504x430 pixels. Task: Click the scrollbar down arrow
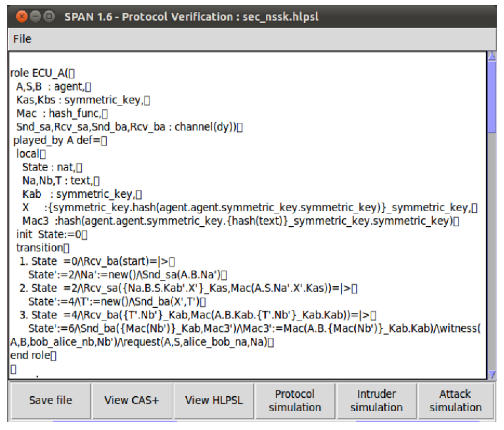coord(492,374)
